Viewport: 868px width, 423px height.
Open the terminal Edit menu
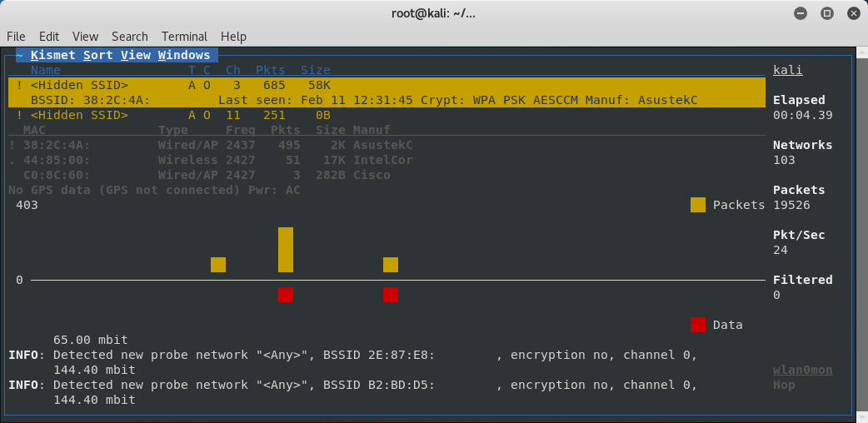(48, 37)
